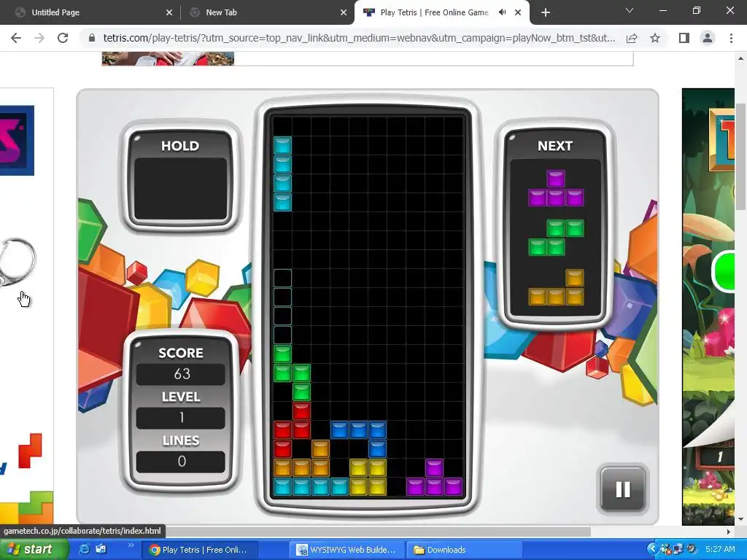This screenshot has height=560, width=747.
Task: Click the system clock 5:27 AM
Action: tap(720, 550)
